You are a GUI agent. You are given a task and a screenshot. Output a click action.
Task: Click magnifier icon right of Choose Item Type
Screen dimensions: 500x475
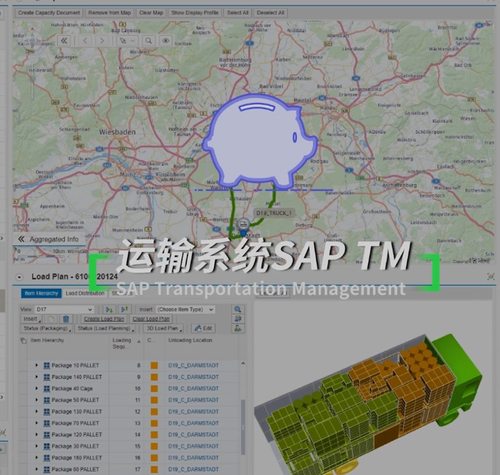pos(238,309)
